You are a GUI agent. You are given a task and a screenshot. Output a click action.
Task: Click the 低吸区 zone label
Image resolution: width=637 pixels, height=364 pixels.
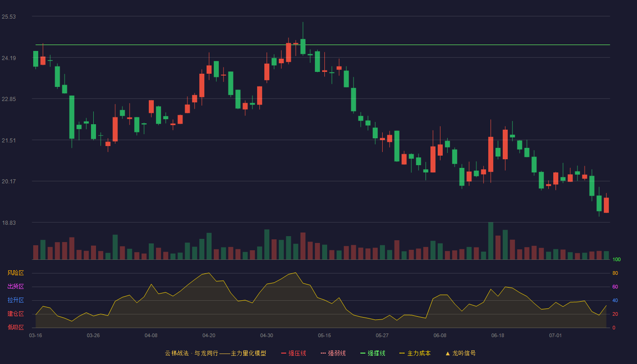(x=15, y=328)
